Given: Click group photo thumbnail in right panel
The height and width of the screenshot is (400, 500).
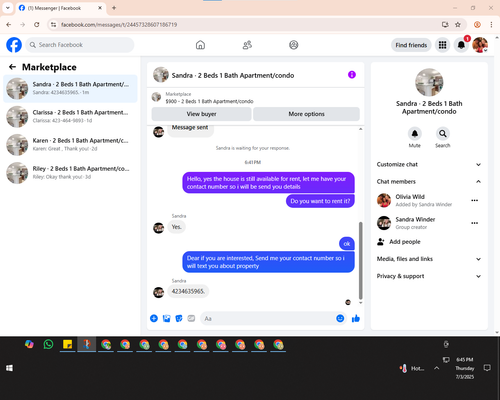Looking at the screenshot, I should click(429, 82).
